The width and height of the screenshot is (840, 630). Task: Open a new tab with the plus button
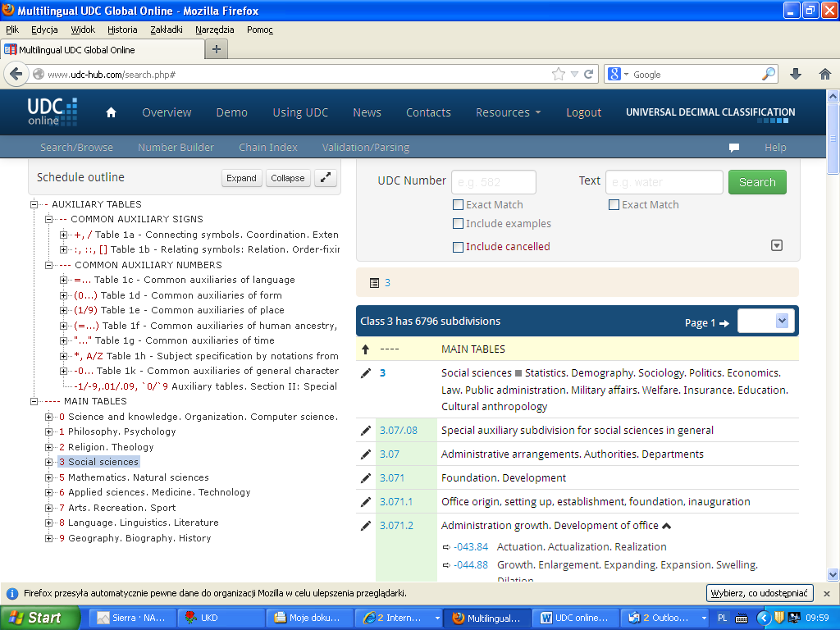(217, 49)
